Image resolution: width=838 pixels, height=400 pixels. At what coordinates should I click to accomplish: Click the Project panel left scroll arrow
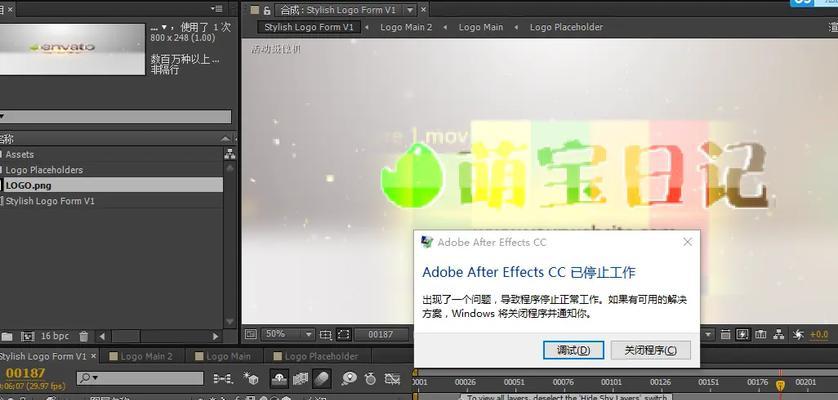pos(102,336)
